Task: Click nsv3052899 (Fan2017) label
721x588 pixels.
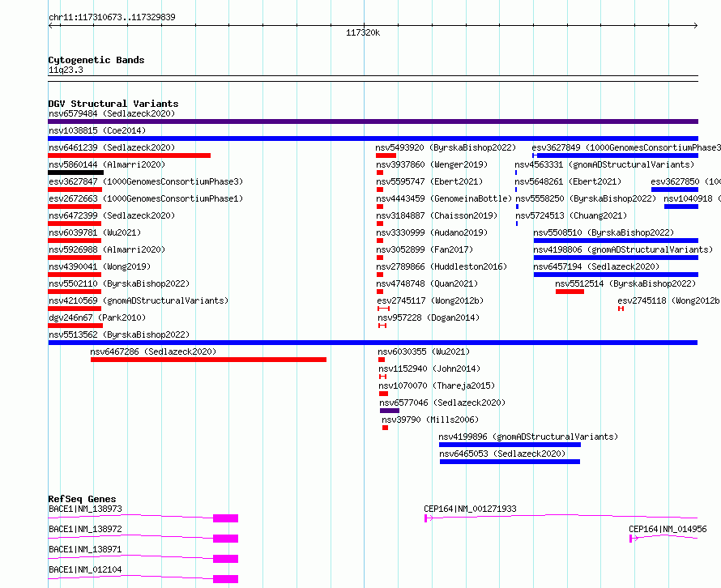Action: [424, 249]
